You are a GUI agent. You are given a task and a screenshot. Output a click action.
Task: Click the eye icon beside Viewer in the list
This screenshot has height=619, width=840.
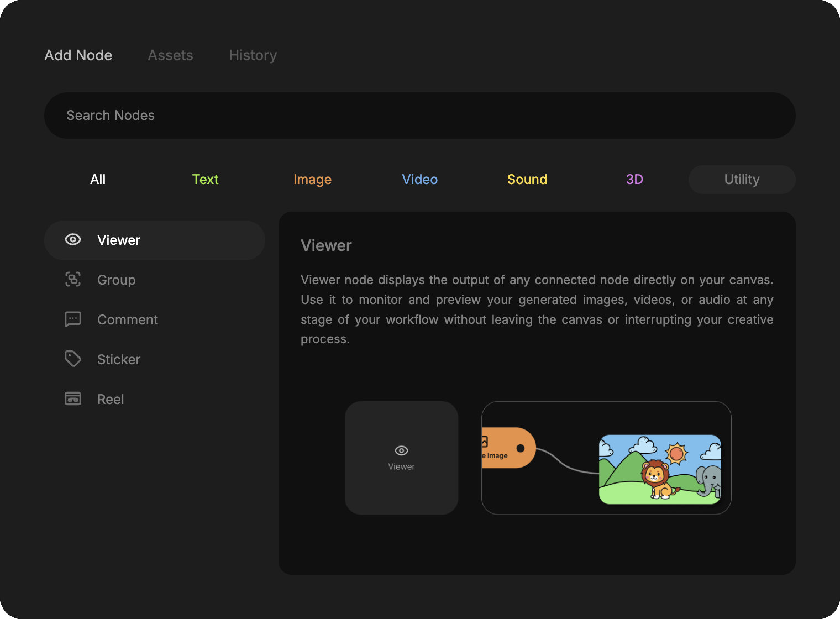73,240
